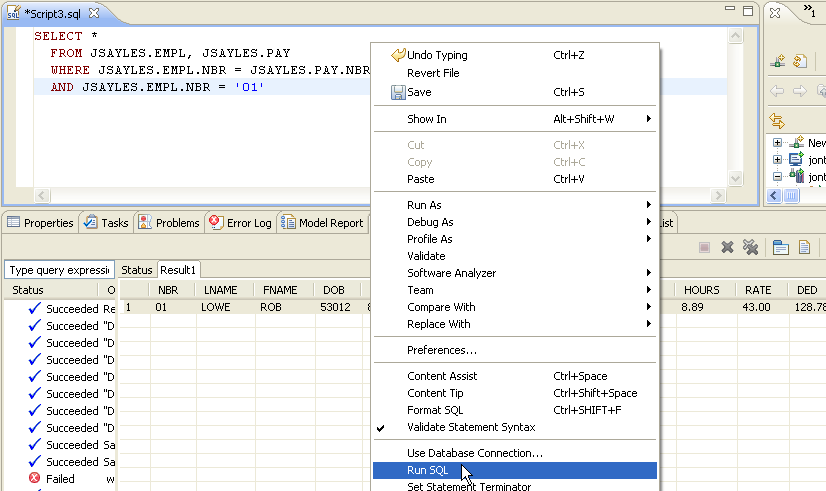
Task: Switch to the Status results tab
Action: (137, 270)
